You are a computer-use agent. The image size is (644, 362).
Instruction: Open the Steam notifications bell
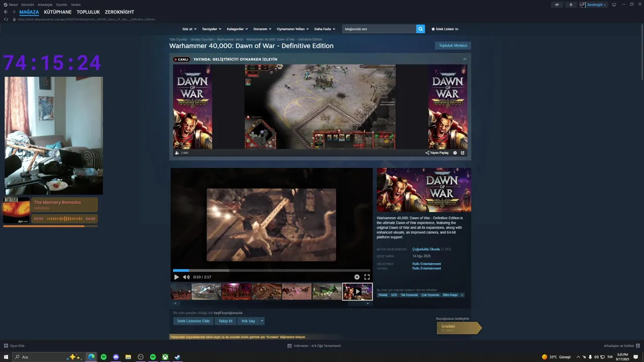click(571, 5)
